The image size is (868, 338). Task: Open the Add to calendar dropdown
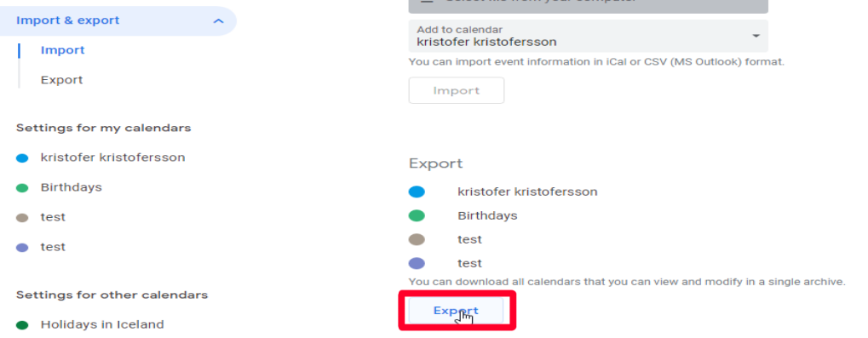click(588, 36)
